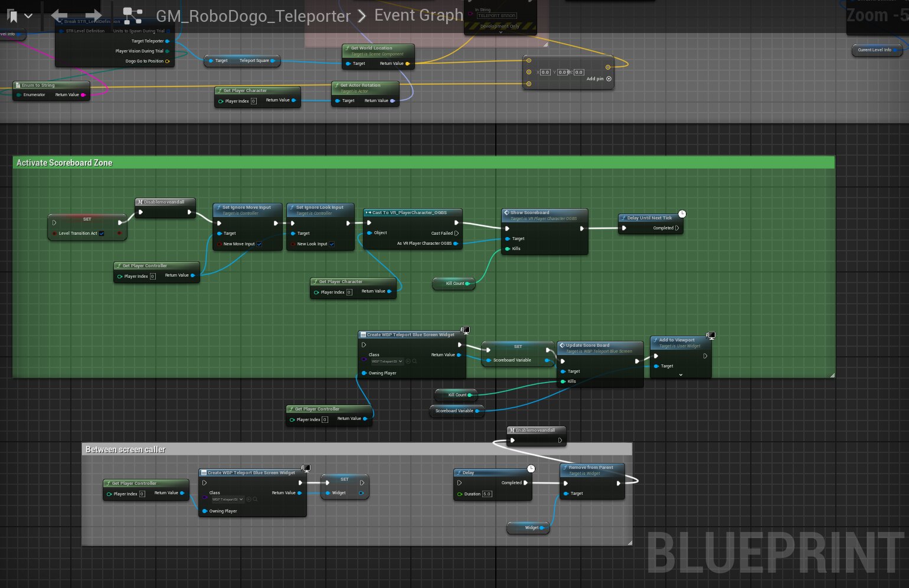This screenshot has width=909, height=588.
Task: Expand the bookmarks dropdown chevron
Action: [x=28, y=16]
